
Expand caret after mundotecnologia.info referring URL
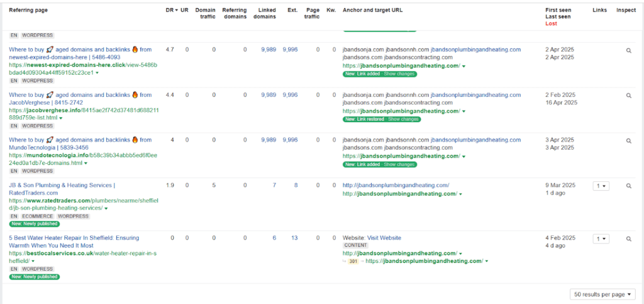coord(86,164)
